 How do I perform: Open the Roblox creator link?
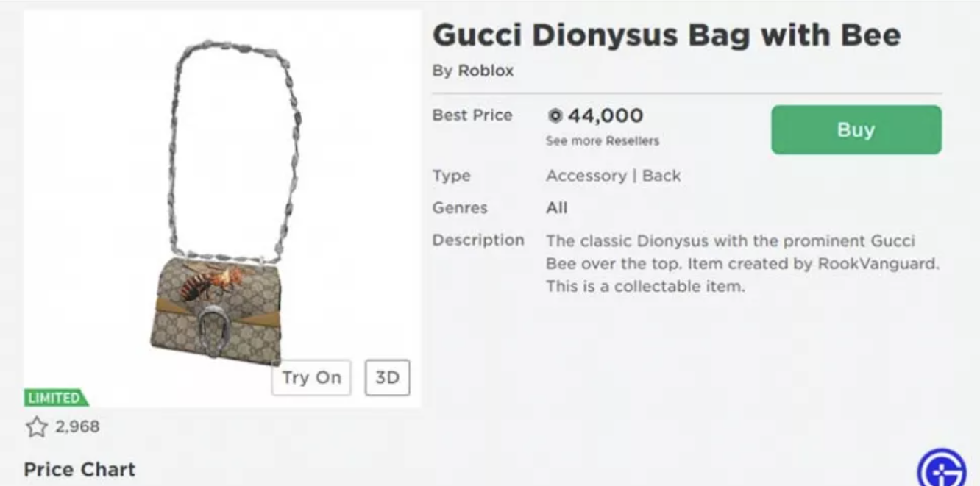click(486, 71)
